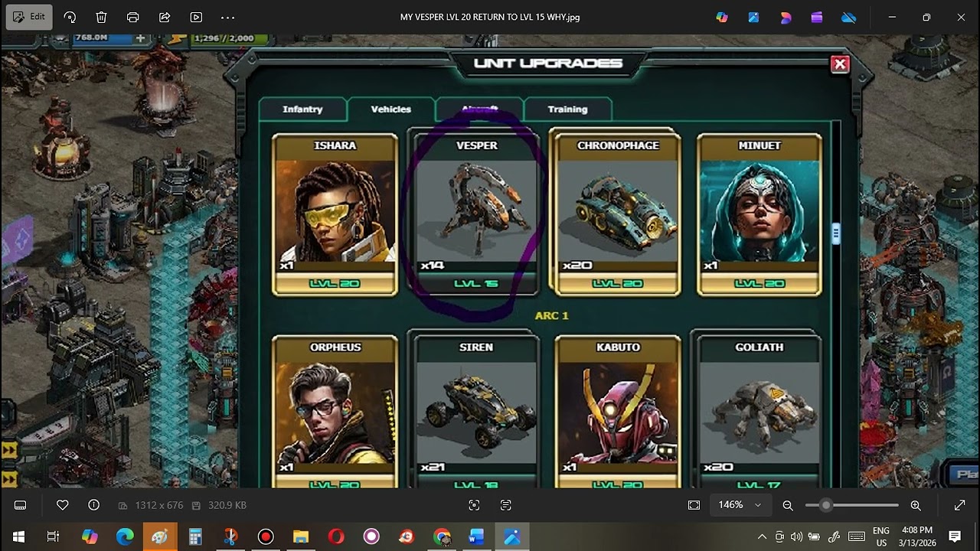Open Snipping Tool from the taskbar
Viewport: 980px width, 551px height.
pyautogui.click(x=230, y=536)
